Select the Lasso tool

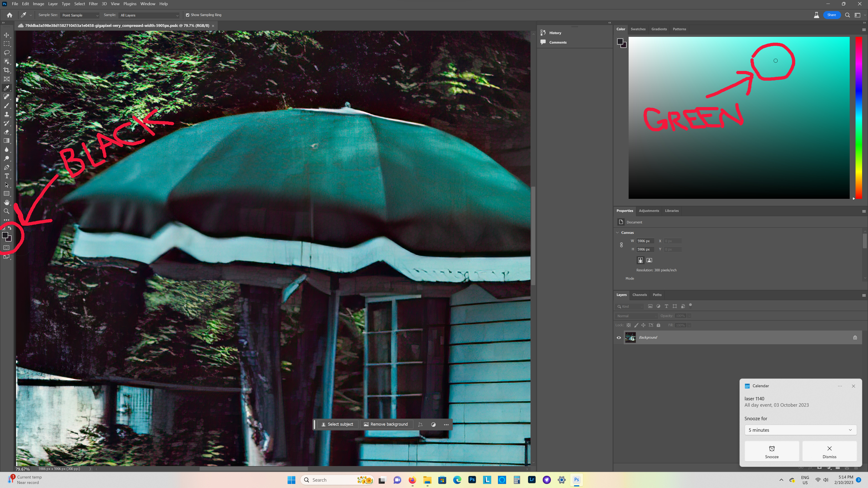pyautogui.click(x=7, y=53)
